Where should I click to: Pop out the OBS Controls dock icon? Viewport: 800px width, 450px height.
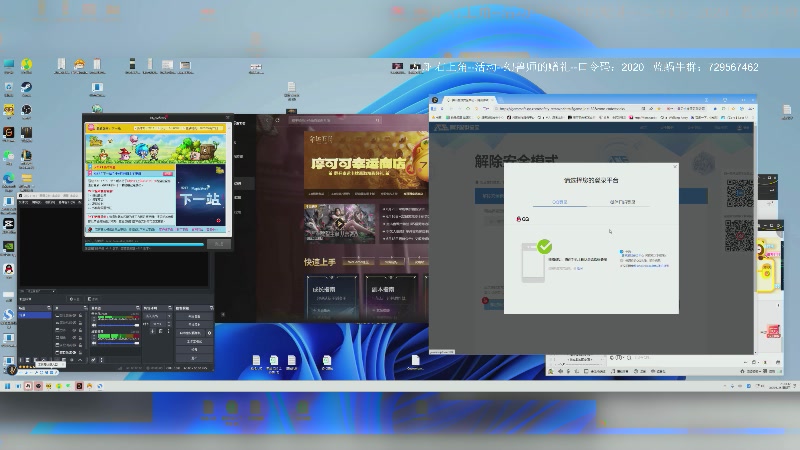tap(212, 308)
